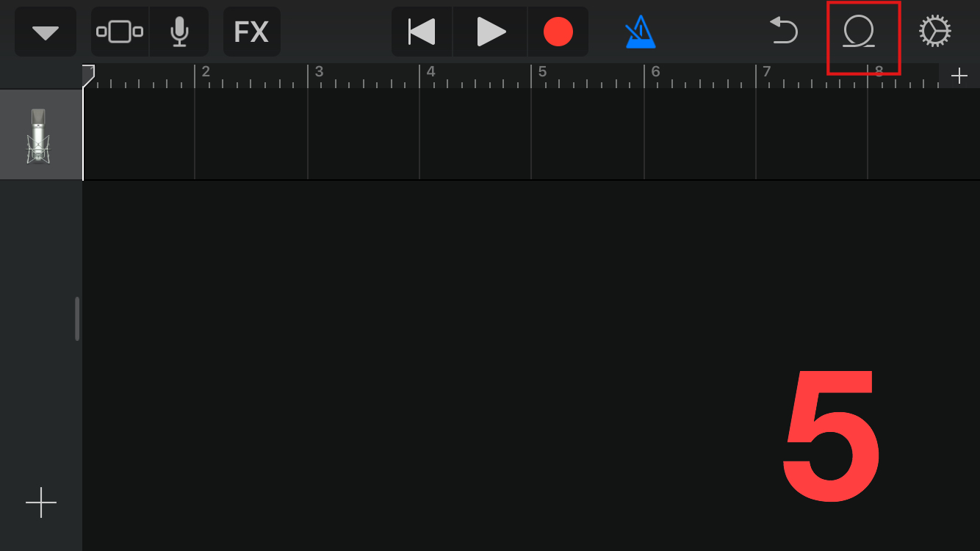The height and width of the screenshot is (551, 980).
Task: Toggle the blue metronome off
Action: coord(641,32)
